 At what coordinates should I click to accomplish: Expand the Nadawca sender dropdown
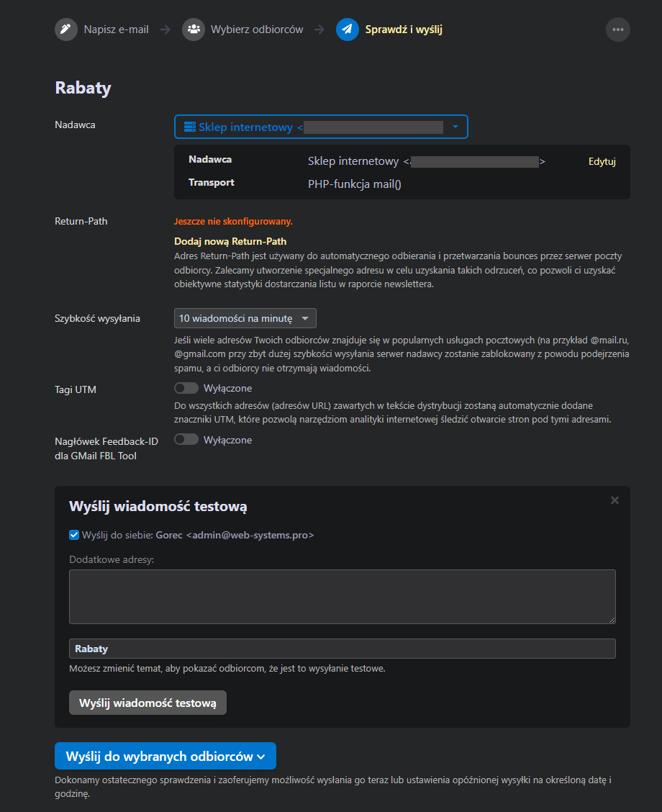455,127
